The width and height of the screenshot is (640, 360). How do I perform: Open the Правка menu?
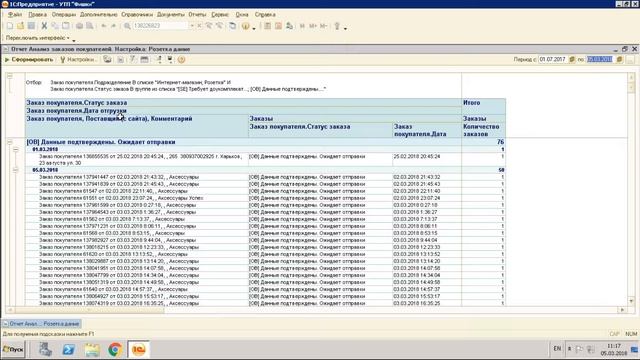pos(38,14)
